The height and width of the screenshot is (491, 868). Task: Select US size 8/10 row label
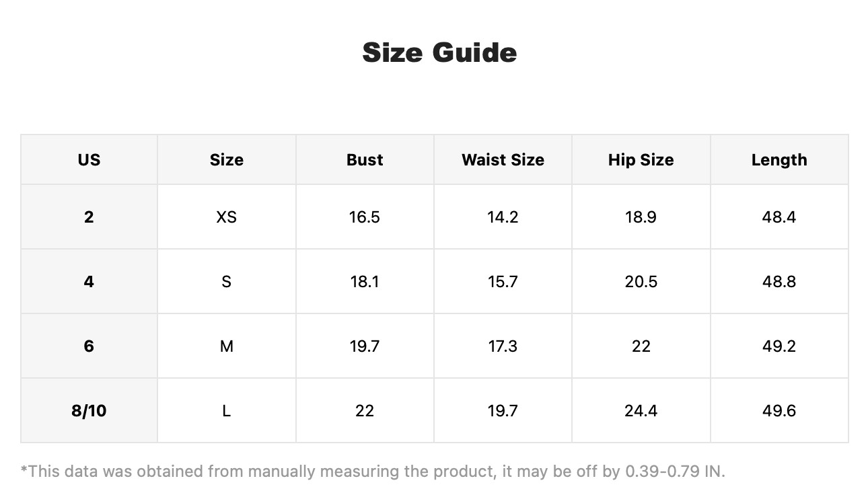click(x=89, y=411)
